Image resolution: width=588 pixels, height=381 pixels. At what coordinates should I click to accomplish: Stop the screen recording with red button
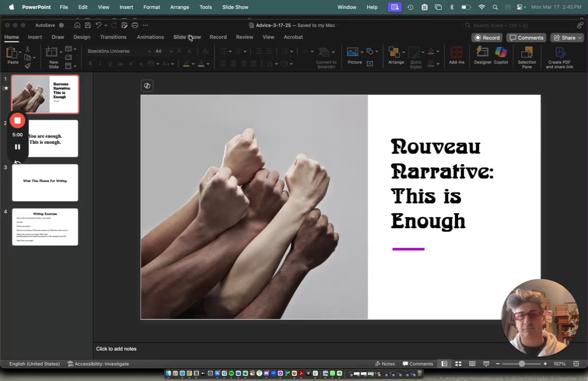tap(17, 121)
